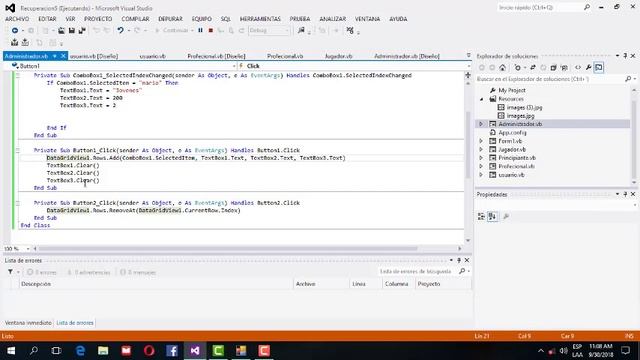This screenshot has width=640, height=360.
Task: Open Facebook from the taskbar
Action: pos(172,351)
